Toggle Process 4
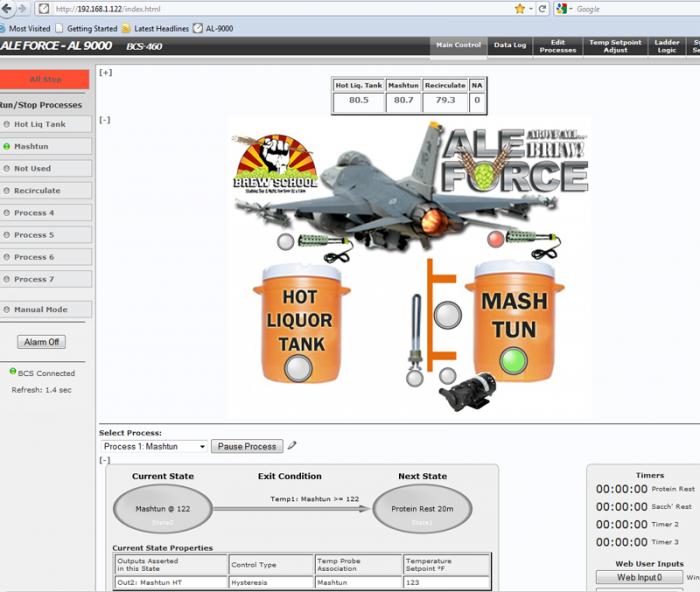Image resolution: width=700 pixels, height=592 pixels. 46,213
